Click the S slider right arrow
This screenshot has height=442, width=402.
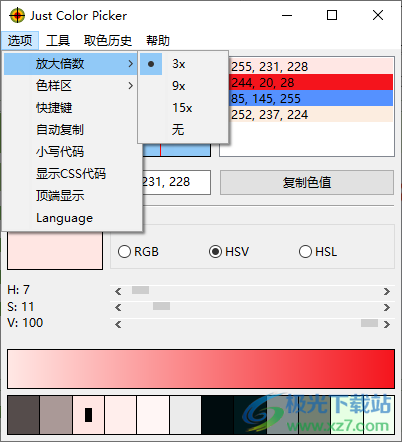tap(387, 307)
